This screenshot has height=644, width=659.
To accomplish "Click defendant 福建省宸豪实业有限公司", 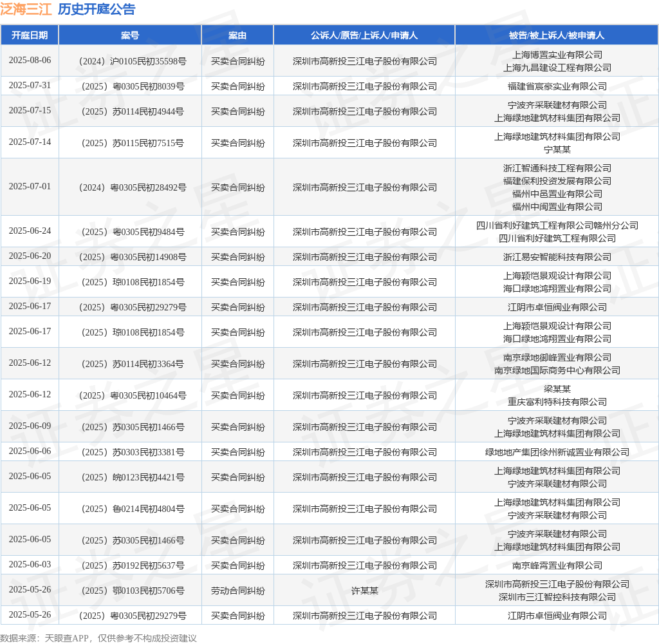I will point(557,87).
